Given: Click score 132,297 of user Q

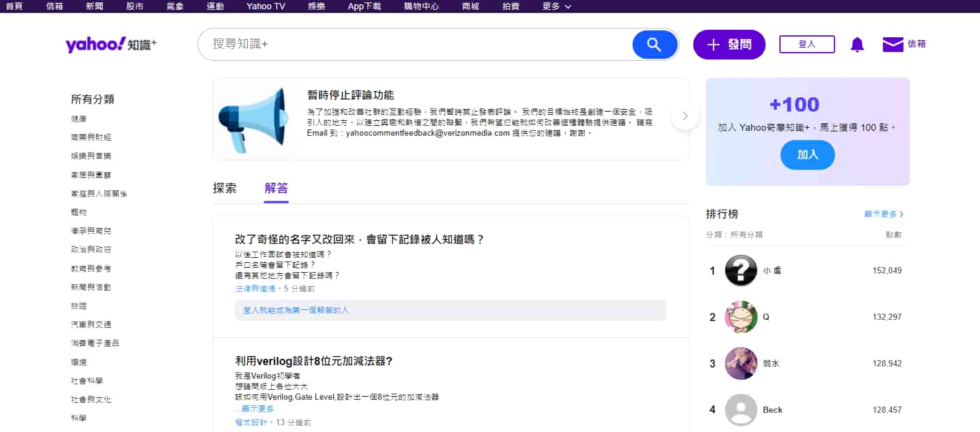Looking at the screenshot, I should [887, 317].
